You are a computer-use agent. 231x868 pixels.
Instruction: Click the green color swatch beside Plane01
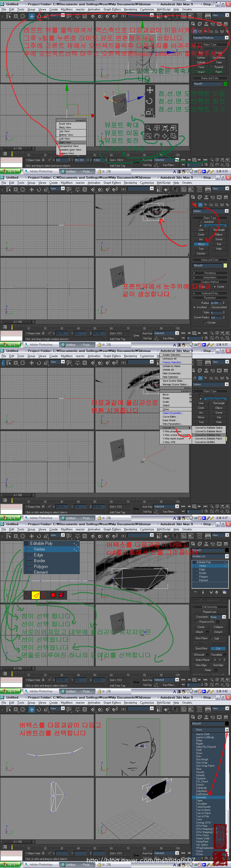click(x=226, y=84)
